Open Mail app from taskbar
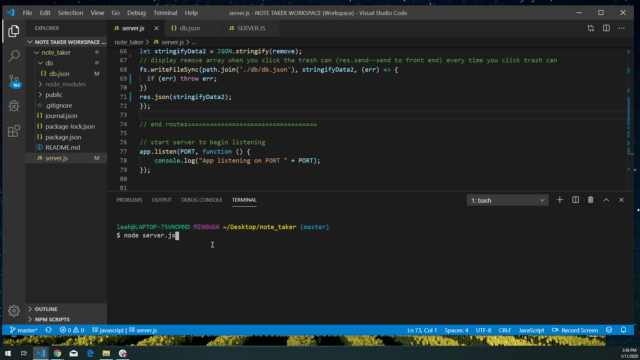The height and width of the screenshot is (360, 640). click(73, 353)
